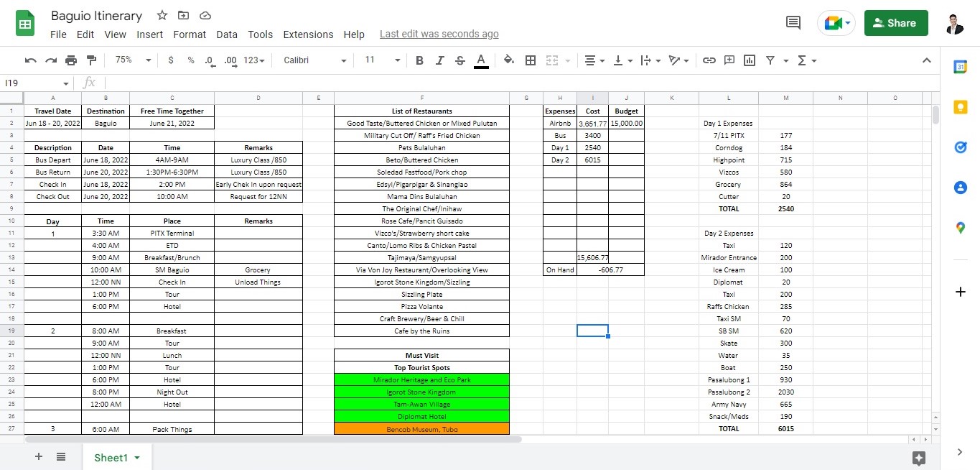Click the Insert comment icon

pos(729,60)
